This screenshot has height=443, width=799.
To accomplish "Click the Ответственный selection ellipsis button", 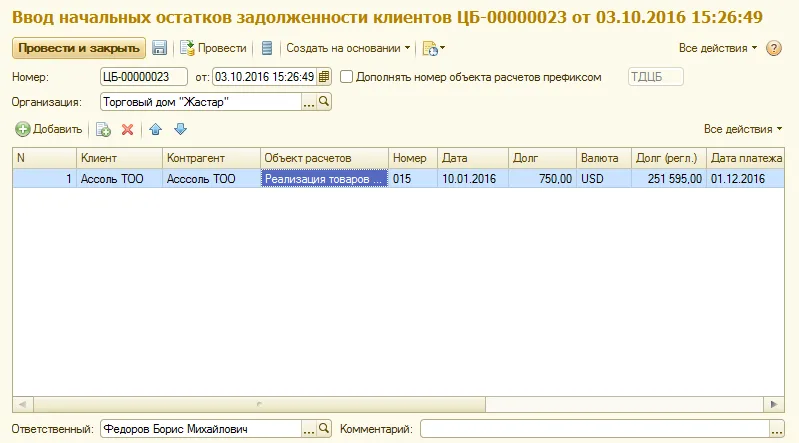I will click(x=309, y=429).
